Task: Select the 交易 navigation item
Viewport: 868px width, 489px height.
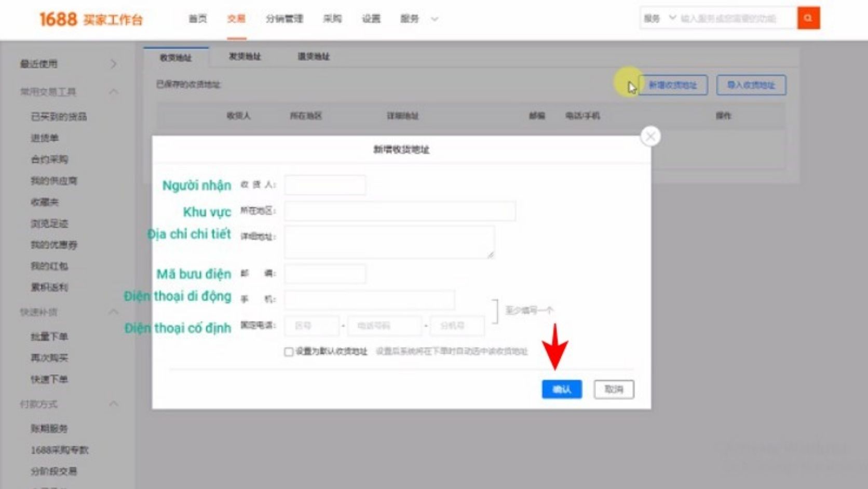Action: pyautogui.click(x=236, y=19)
